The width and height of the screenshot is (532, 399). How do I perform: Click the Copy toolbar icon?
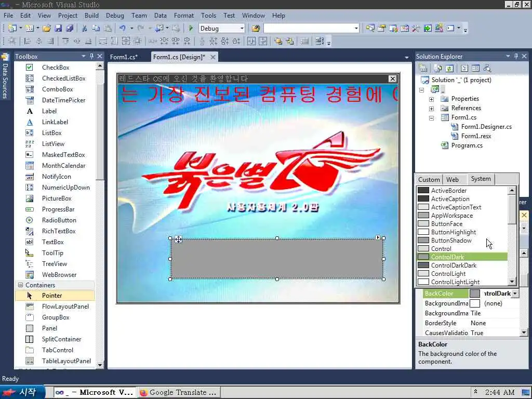click(x=96, y=29)
